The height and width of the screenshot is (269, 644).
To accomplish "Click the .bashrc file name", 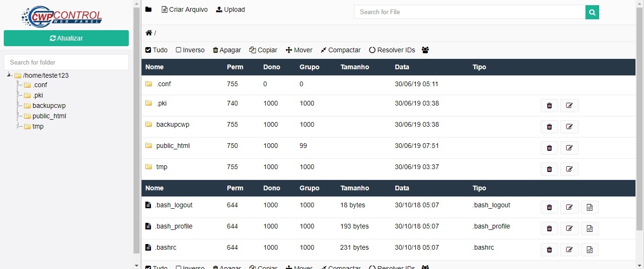I will [166, 247].
